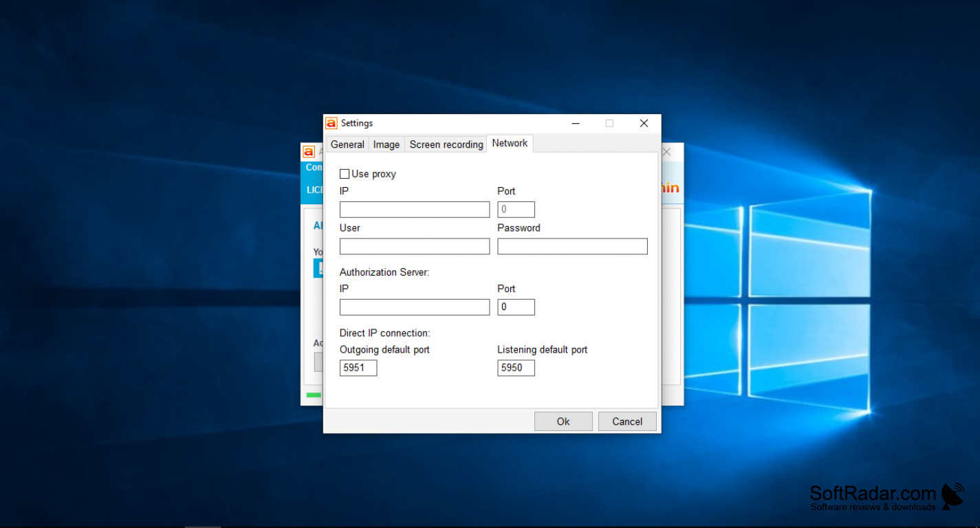Enable the Use proxy checkbox
The height and width of the screenshot is (528, 980).
(x=345, y=173)
